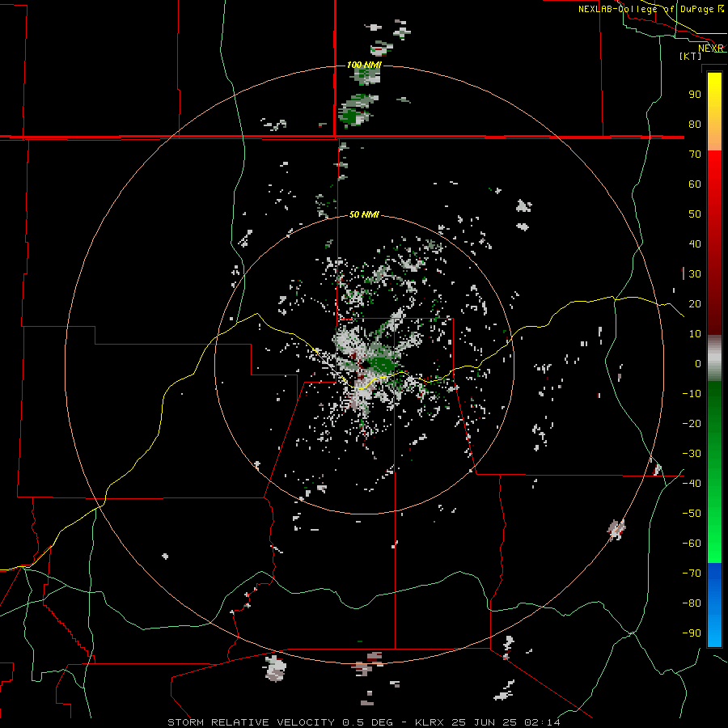
Task: Click the 0.5 DEG elevation angle text
Action: (368, 722)
